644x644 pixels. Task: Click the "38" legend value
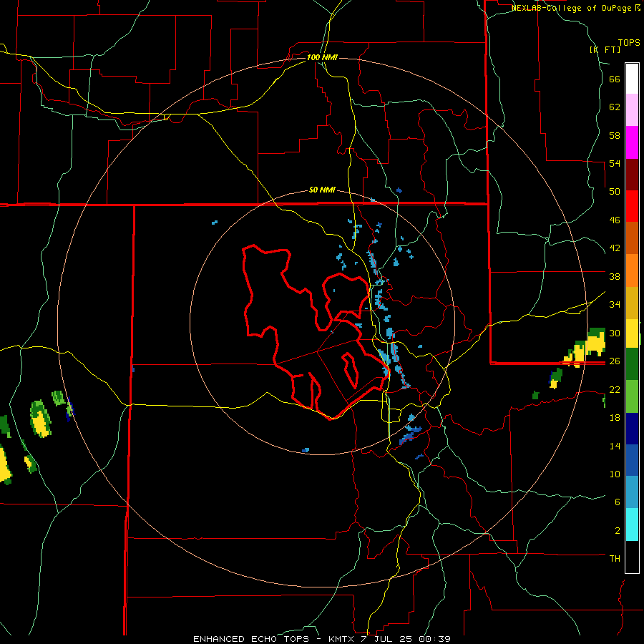pyautogui.click(x=615, y=276)
